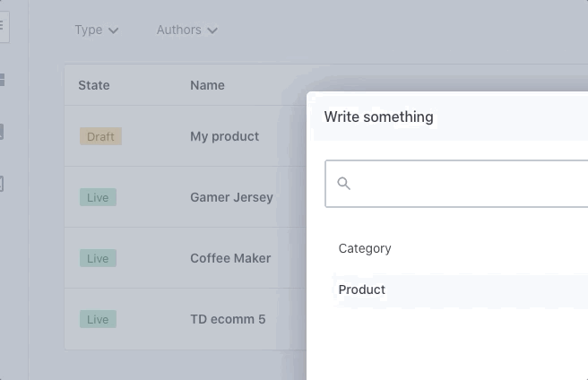Open the TD ecomm 5 entry
Viewport: 588px width, 380px height.
(228, 319)
